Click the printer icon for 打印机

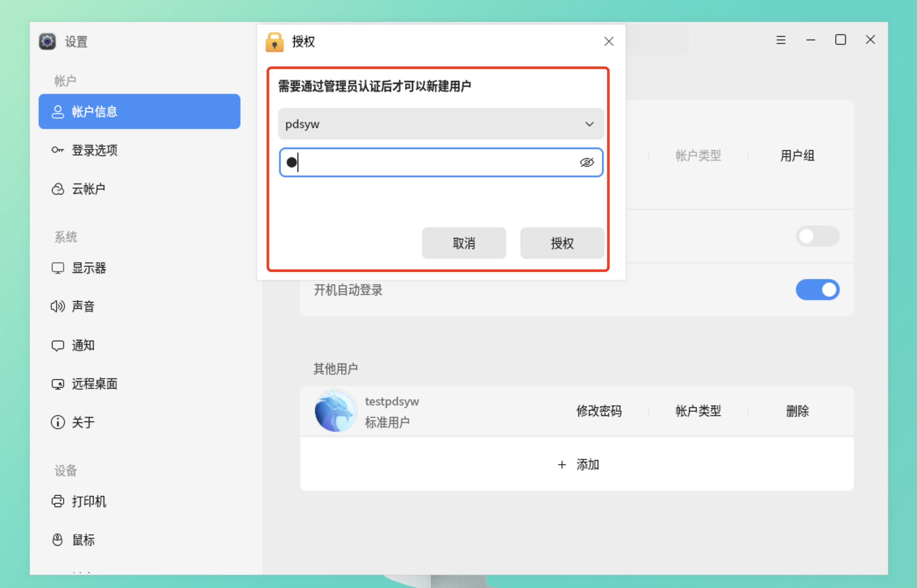(x=57, y=501)
